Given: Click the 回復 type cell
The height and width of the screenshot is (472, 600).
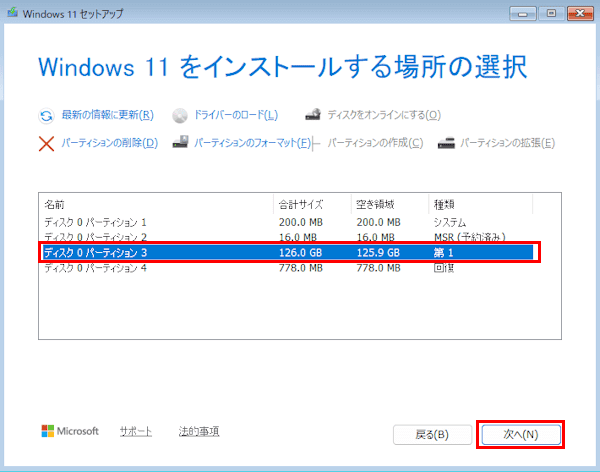Looking at the screenshot, I should pyautogui.click(x=443, y=268).
